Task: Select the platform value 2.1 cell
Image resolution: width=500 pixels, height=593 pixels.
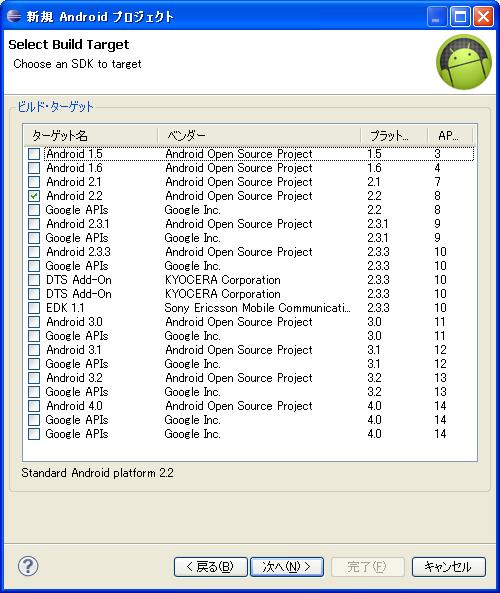Action: (374, 182)
